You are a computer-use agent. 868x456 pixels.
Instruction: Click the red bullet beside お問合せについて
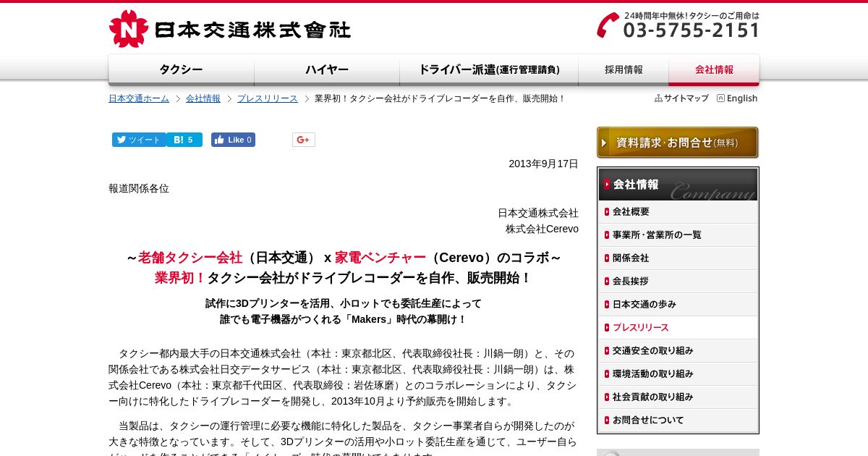pos(607,421)
